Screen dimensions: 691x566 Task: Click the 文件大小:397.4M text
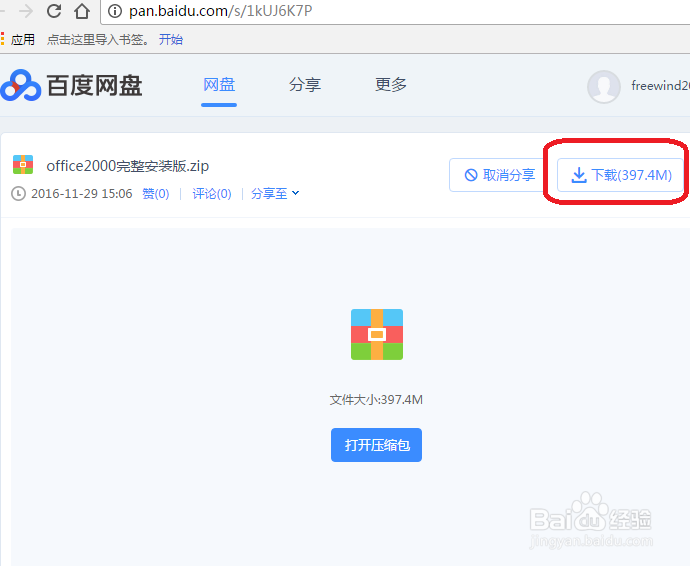tap(376, 400)
